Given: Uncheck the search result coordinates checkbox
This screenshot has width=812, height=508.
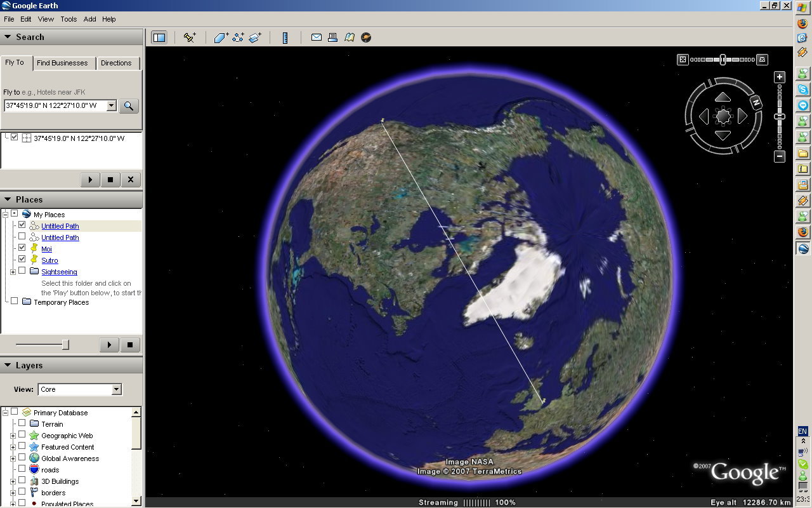Looking at the screenshot, I should click(x=15, y=137).
